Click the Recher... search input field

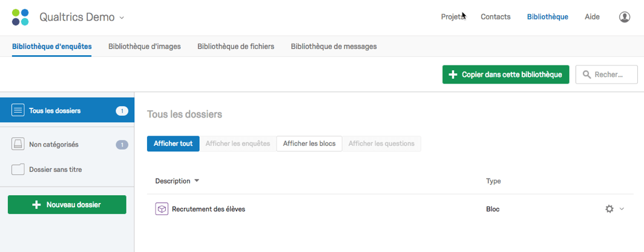[x=606, y=75]
